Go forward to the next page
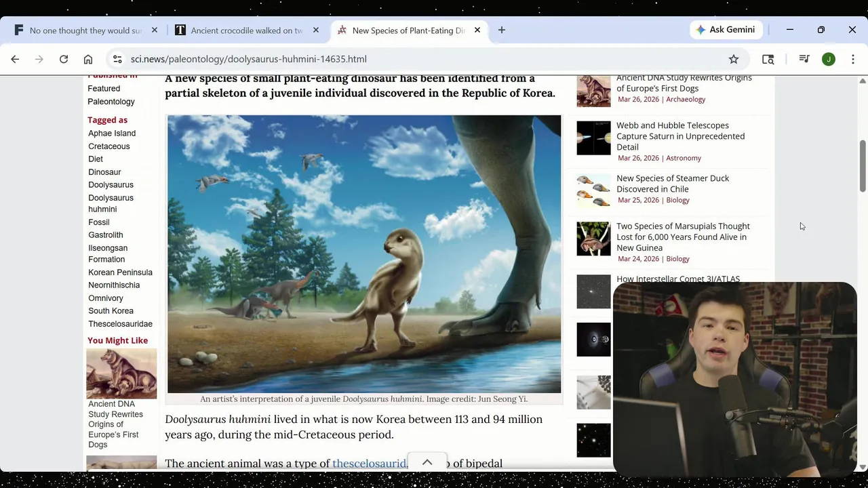 click(x=39, y=59)
